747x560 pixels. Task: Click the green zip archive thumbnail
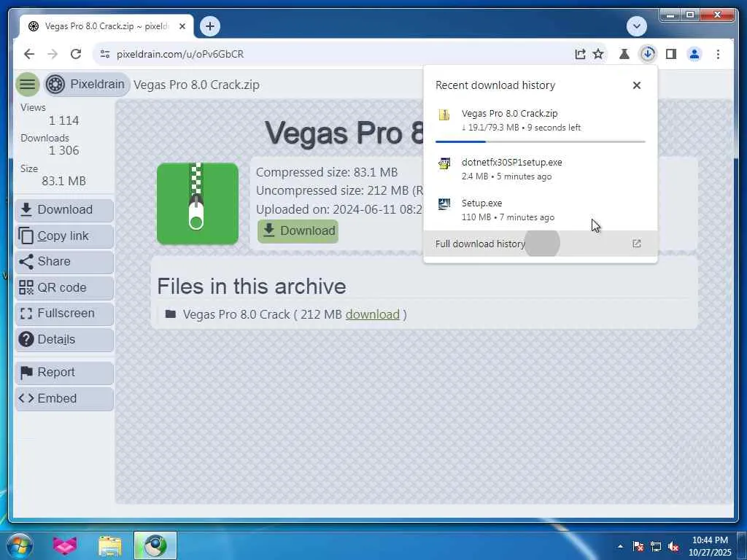pyautogui.click(x=198, y=204)
